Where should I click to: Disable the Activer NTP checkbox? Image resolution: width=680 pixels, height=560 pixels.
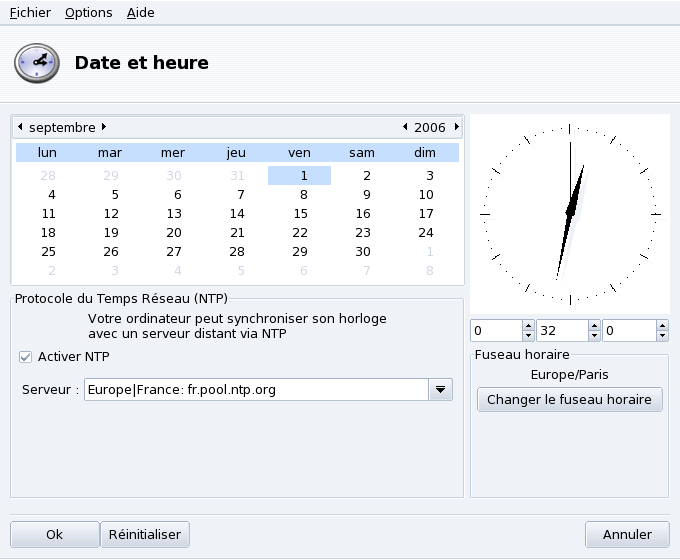pyautogui.click(x=26, y=357)
